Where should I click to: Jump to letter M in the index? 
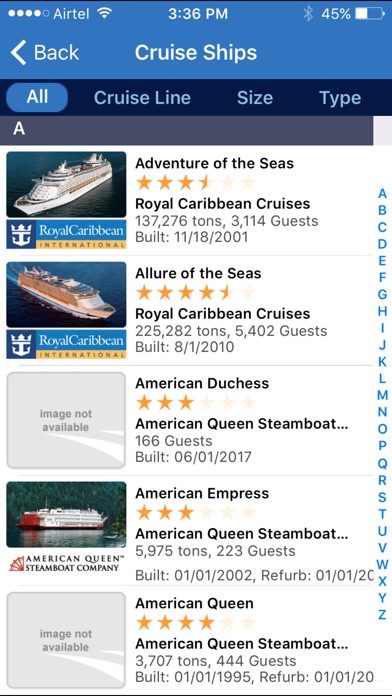click(382, 395)
